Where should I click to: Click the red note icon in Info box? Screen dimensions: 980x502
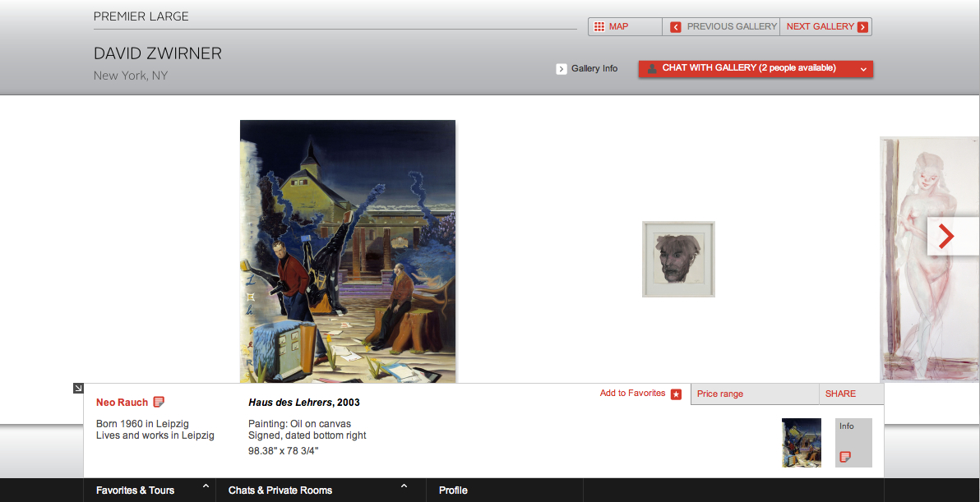(x=845, y=457)
